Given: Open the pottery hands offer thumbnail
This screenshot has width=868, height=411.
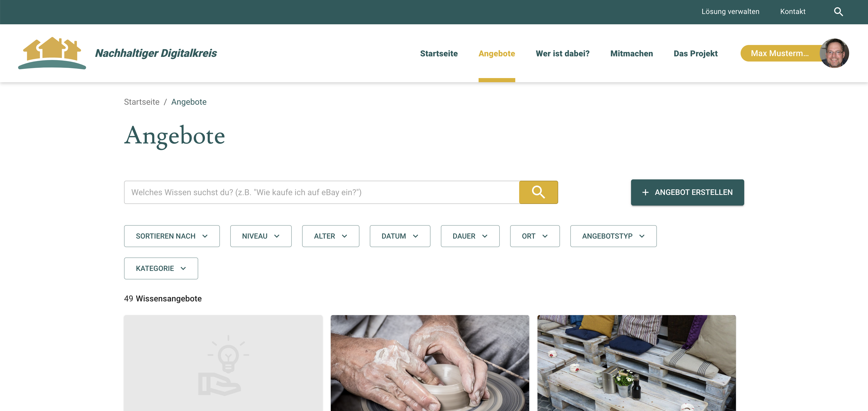Looking at the screenshot, I should (430, 363).
